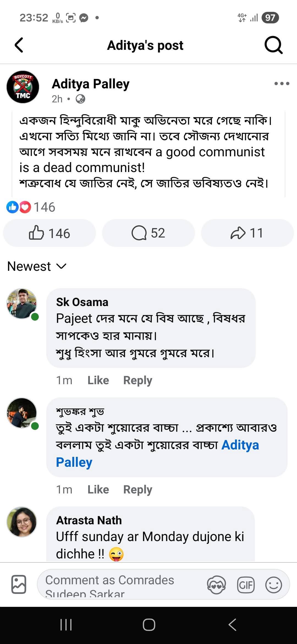Viewport: 297px width, 644px height.
Task: Open the tagged Aditya Palley mention link
Action: coord(240,445)
